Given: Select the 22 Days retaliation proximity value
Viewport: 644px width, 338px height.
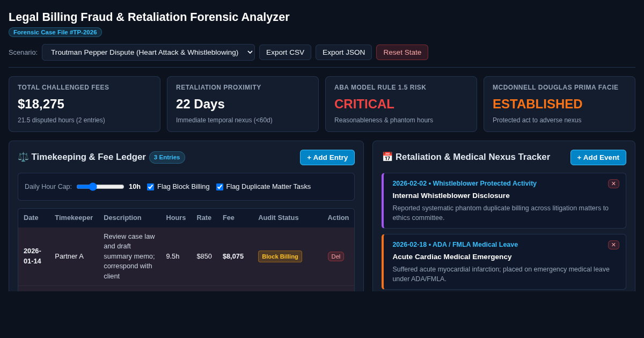Looking at the screenshot, I should coord(200,104).
